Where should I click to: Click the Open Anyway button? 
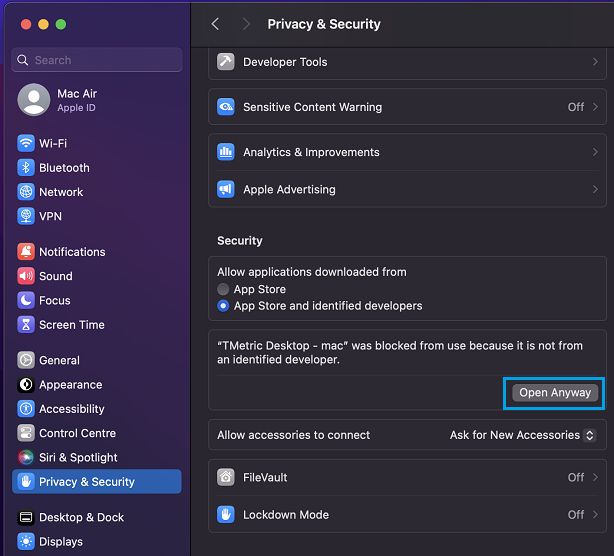[555, 393]
